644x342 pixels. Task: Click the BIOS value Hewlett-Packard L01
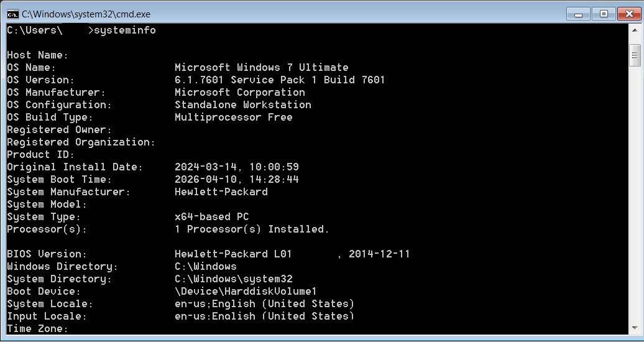(x=233, y=254)
